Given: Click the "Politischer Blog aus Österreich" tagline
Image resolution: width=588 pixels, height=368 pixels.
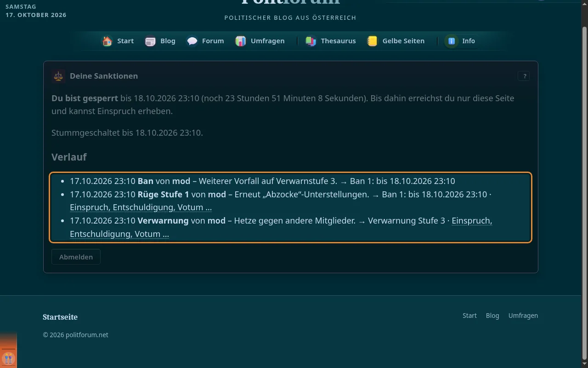Looking at the screenshot, I should pyautogui.click(x=290, y=18).
